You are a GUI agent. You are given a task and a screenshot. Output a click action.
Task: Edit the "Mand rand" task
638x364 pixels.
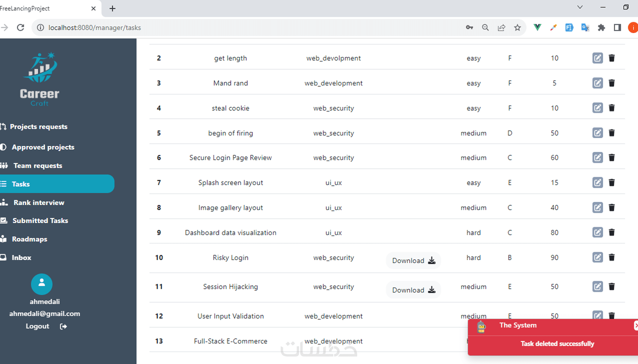(597, 83)
